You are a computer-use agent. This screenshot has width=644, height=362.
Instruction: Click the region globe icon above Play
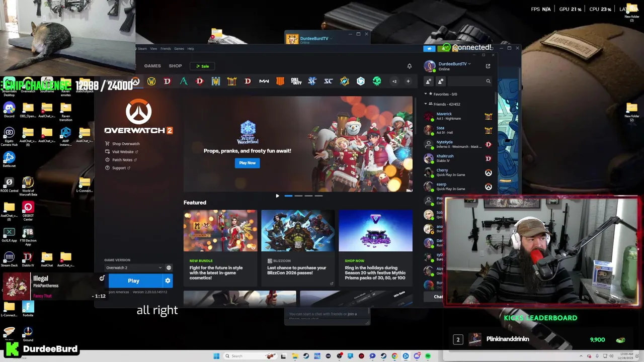[x=169, y=268]
